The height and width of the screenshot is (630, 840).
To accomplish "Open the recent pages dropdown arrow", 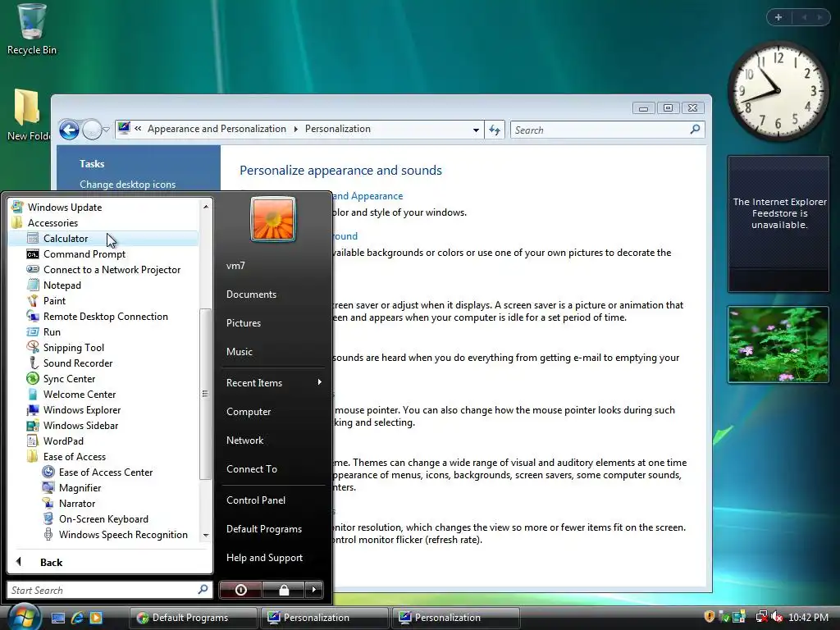I will [106, 130].
